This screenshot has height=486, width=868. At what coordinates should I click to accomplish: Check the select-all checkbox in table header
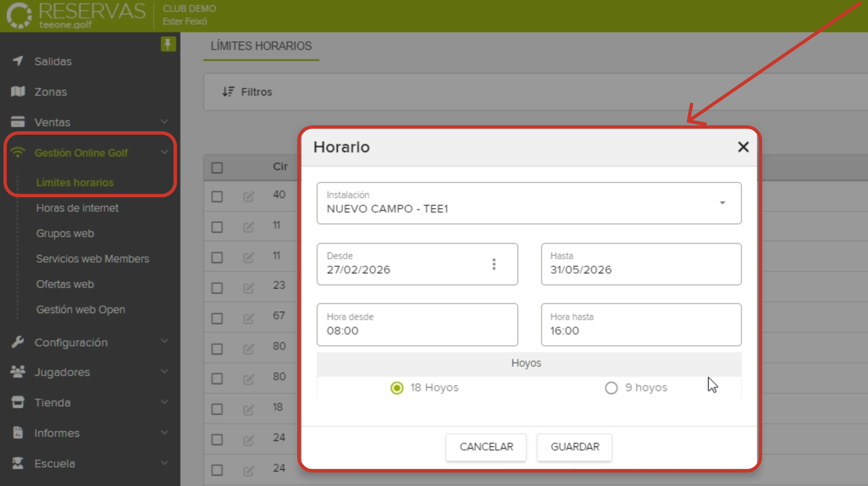click(x=217, y=168)
